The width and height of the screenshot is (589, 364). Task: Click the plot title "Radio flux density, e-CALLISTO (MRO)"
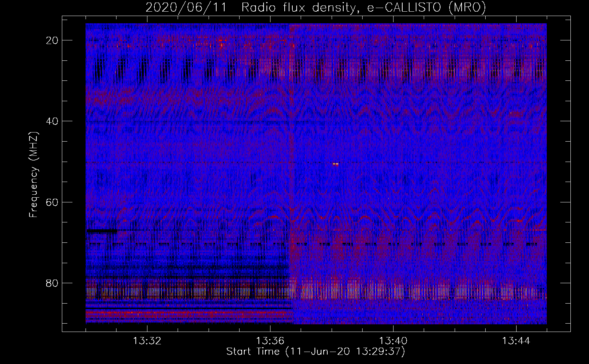tap(364, 7)
